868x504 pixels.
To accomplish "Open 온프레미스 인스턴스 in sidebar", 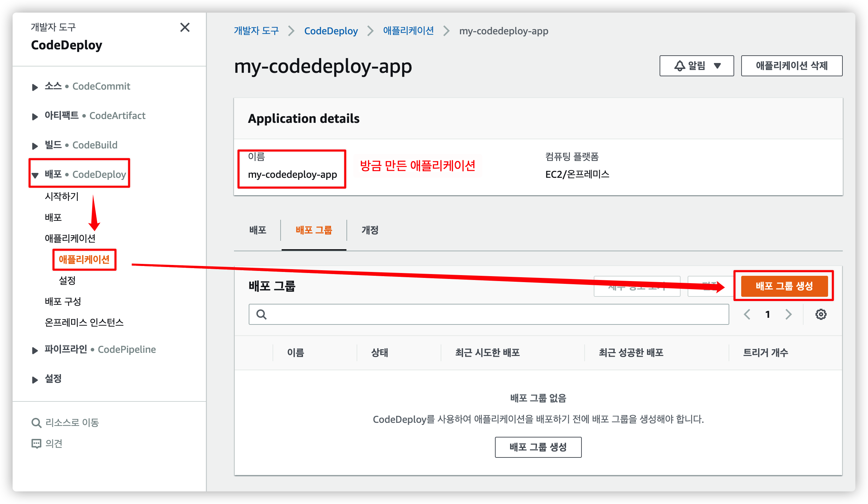I will coord(84,322).
